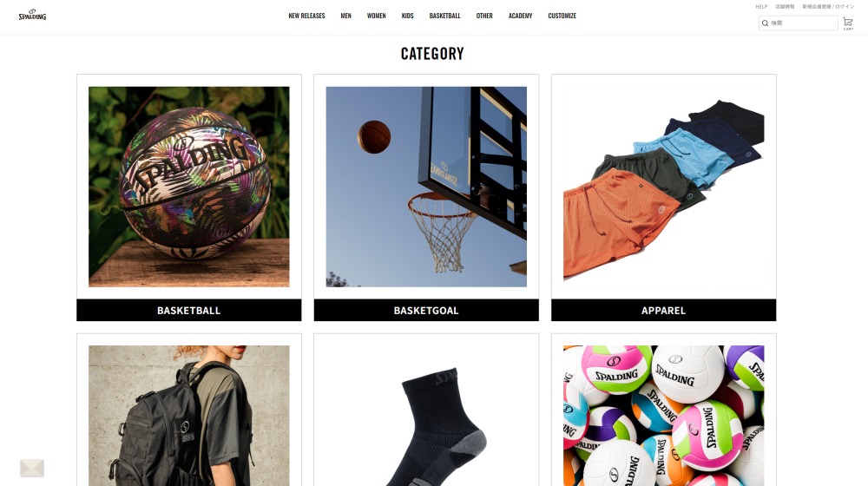Screen dimensions: 868x486
Task: Open the shopping cart icon
Action: pyautogui.click(x=847, y=23)
